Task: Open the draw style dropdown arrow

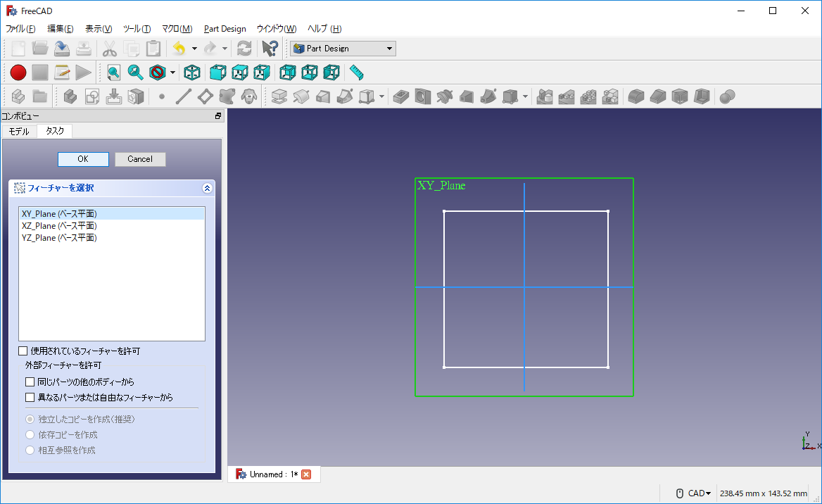Action: point(172,73)
